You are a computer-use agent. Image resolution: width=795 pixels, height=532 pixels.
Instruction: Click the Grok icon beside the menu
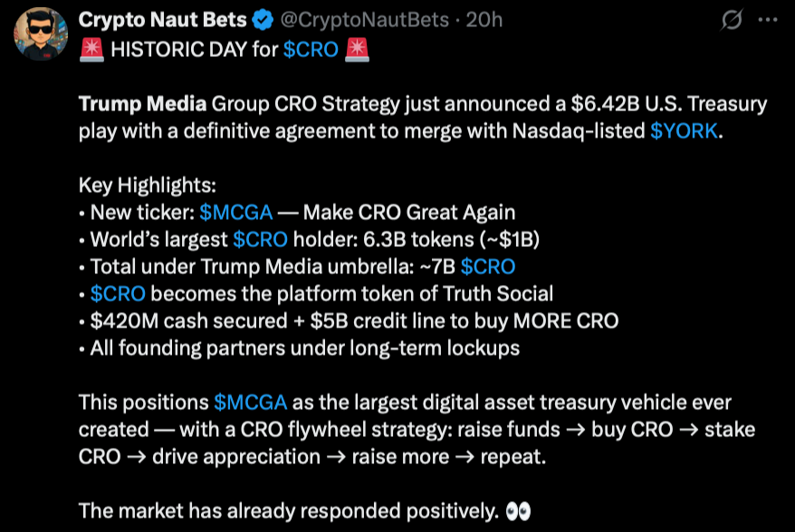click(x=732, y=20)
